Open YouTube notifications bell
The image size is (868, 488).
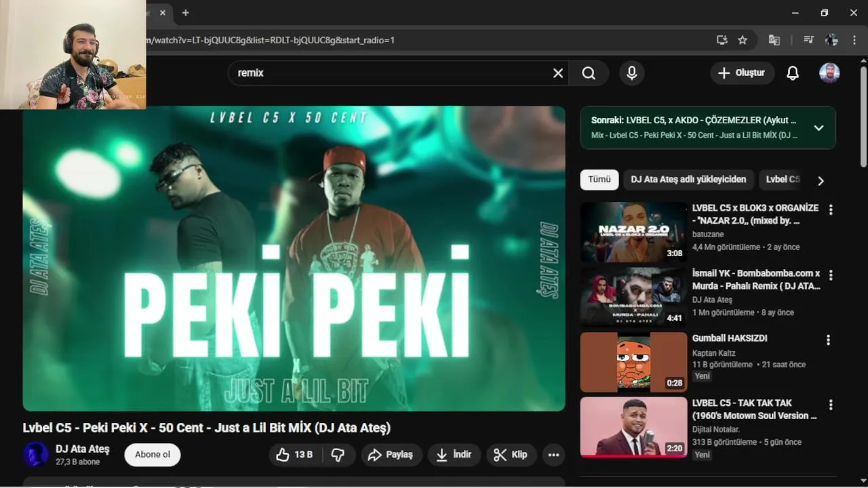(793, 73)
